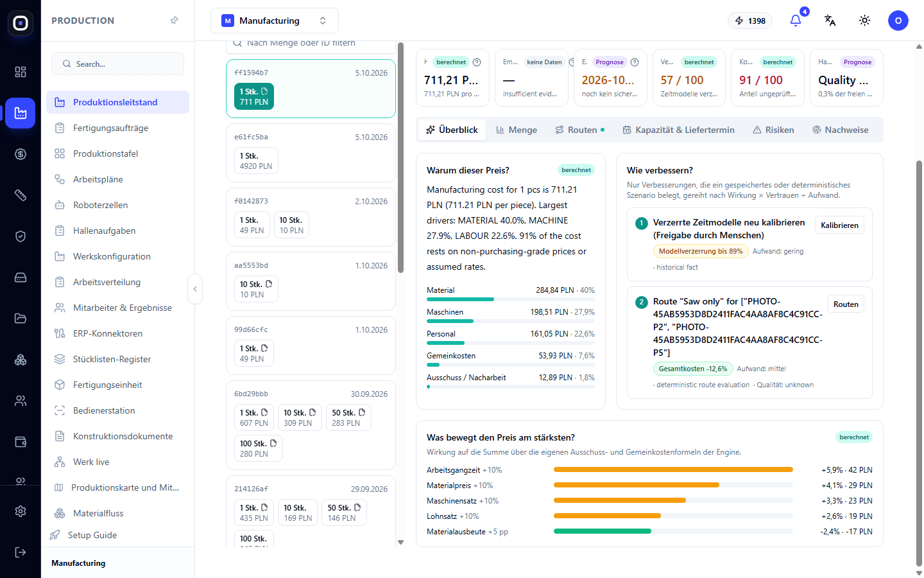The height and width of the screenshot is (578, 924).
Task: Open the notifications bell
Action: 796,21
